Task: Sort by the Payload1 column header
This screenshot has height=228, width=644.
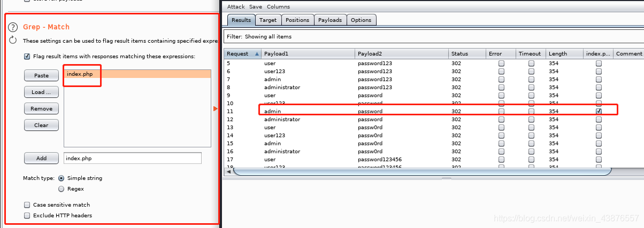Action: [308, 53]
